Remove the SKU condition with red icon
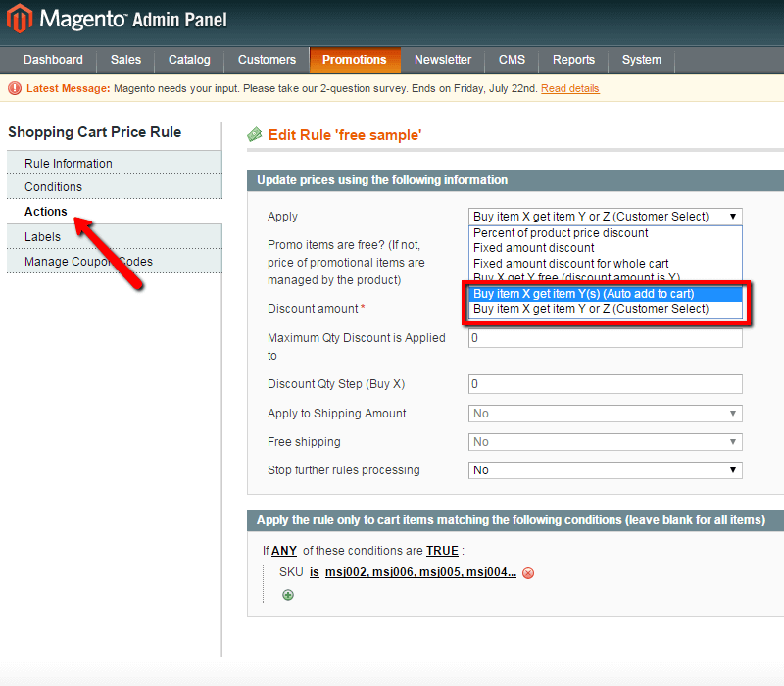 coord(528,573)
